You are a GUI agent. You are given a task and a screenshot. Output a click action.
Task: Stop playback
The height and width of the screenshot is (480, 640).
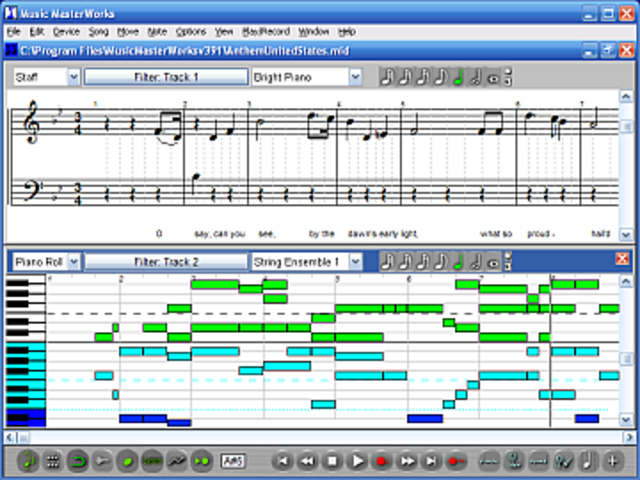(332, 461)
